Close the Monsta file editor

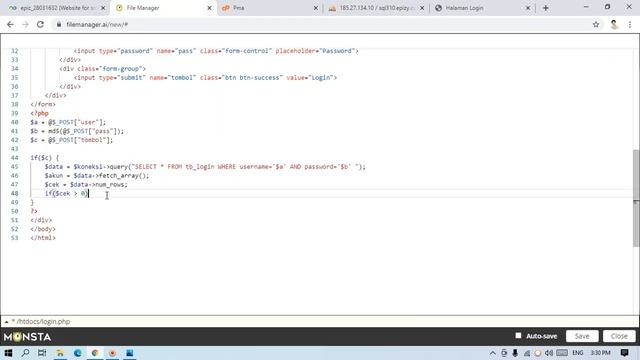point(619,336)
